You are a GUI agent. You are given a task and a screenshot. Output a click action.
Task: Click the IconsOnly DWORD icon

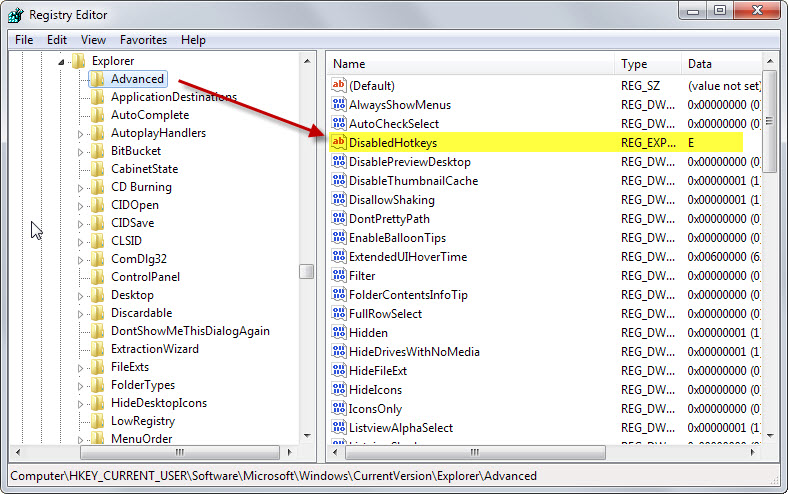tap(339, 409)
